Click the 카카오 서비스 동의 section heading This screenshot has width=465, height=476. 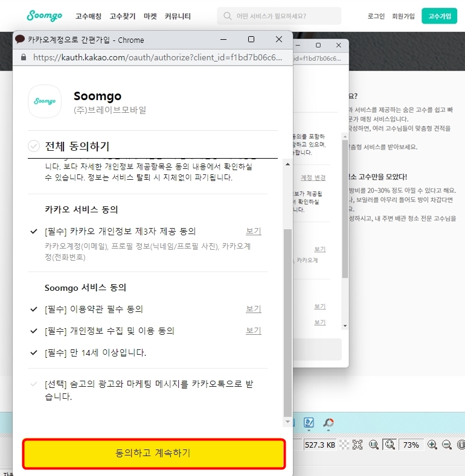[x=81, y=209]
